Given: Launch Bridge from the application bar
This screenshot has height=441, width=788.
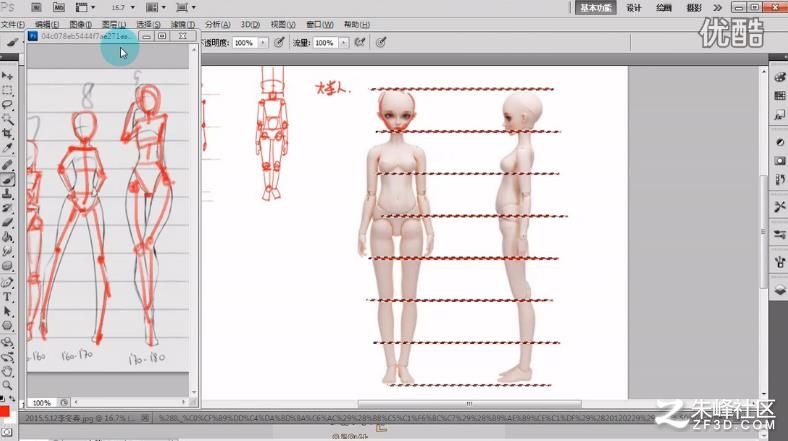Looking at the screenshot, I should click(x=36, y=8).
